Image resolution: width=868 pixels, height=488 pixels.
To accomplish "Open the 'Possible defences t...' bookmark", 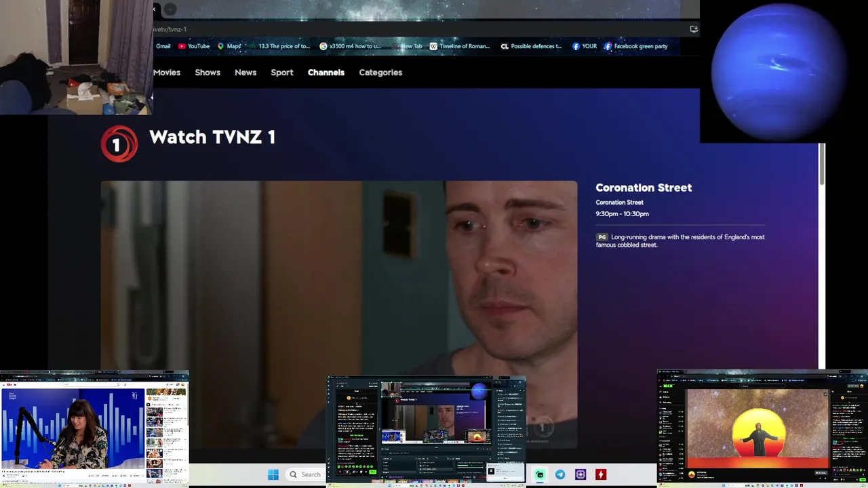I will 531,46.
